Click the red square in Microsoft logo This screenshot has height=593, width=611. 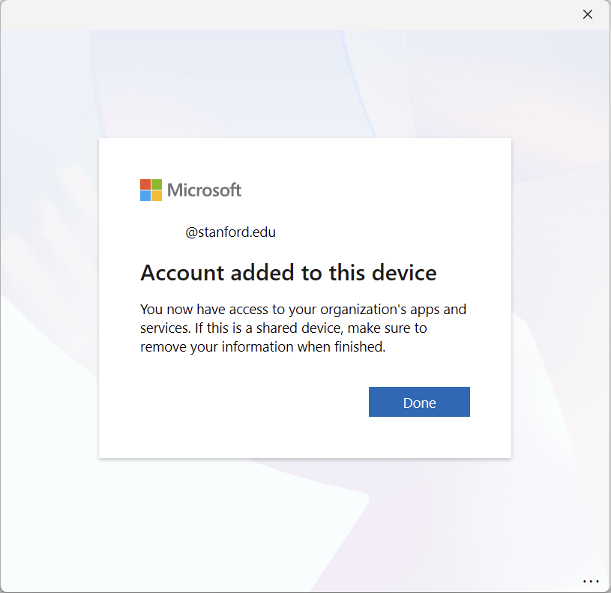click(145, 184)
